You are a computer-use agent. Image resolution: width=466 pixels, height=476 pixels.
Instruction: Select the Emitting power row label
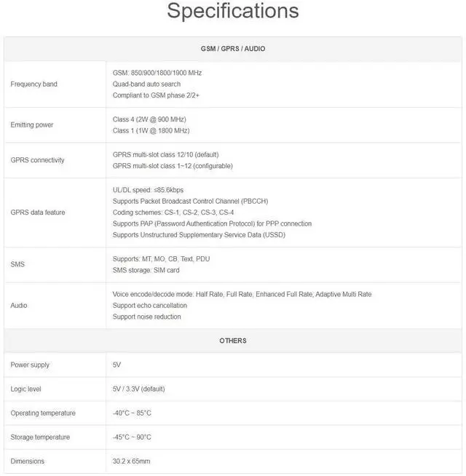coord(32,125)
